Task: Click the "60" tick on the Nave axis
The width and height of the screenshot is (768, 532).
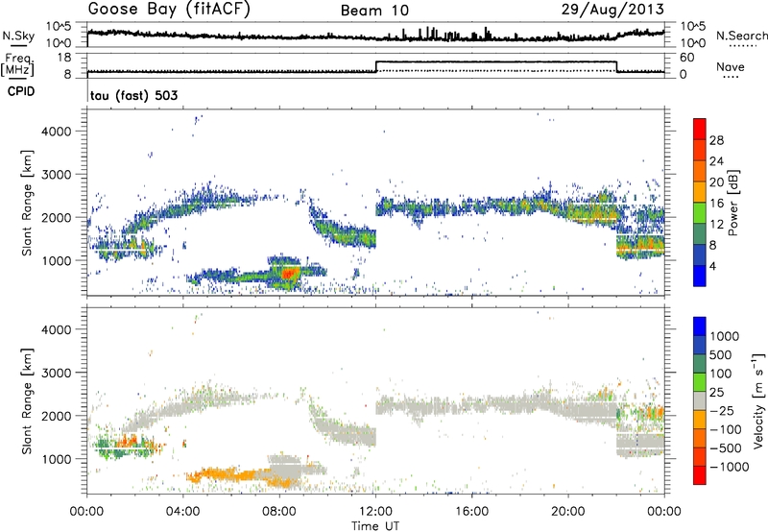Action: pyautogui.click(x=687, y=58)
